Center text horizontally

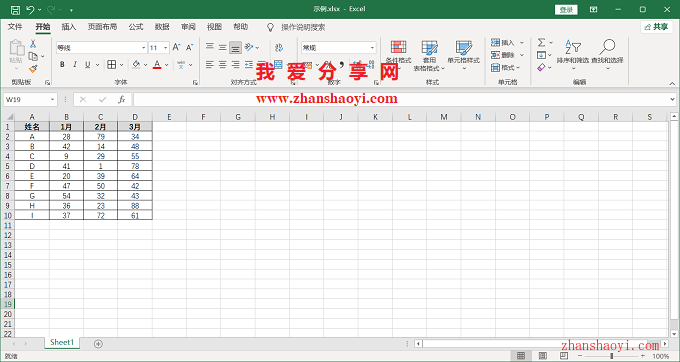coord(222,65)
